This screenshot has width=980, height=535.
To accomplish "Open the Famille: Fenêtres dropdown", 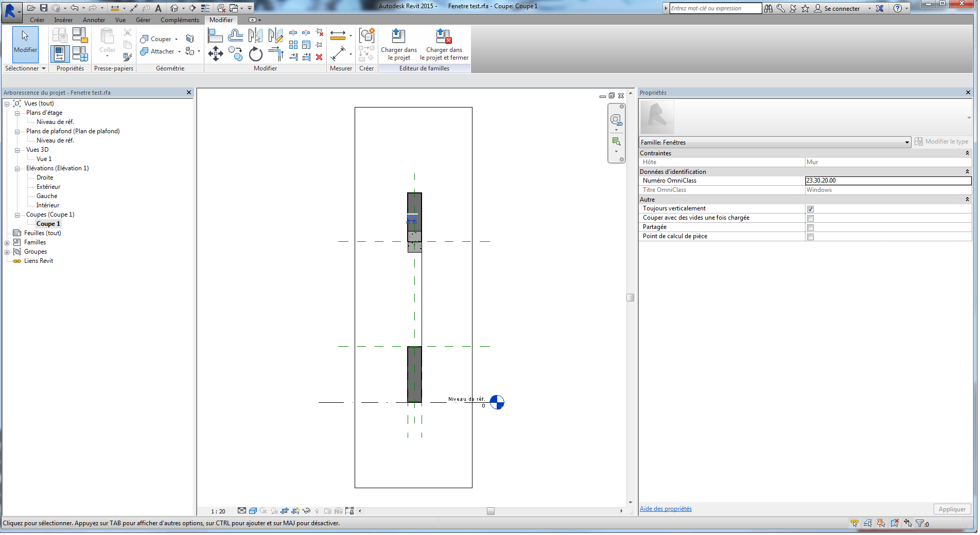I will pos(906,142).
